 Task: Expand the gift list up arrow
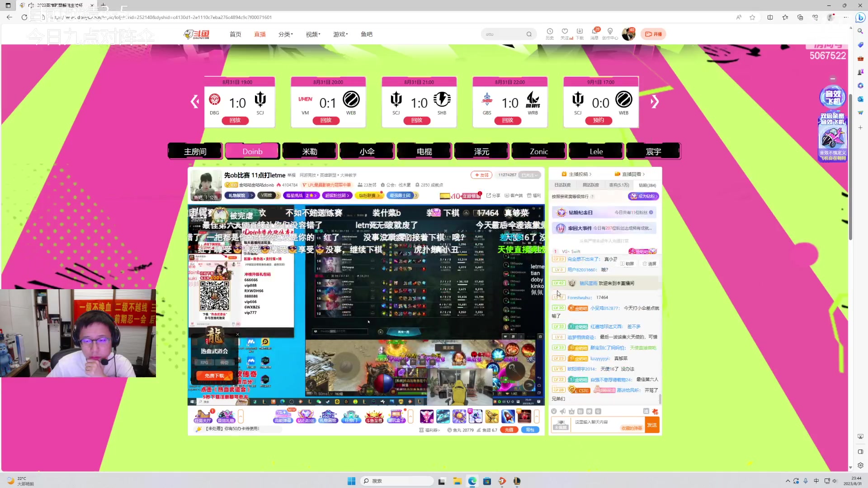[537, 416]
